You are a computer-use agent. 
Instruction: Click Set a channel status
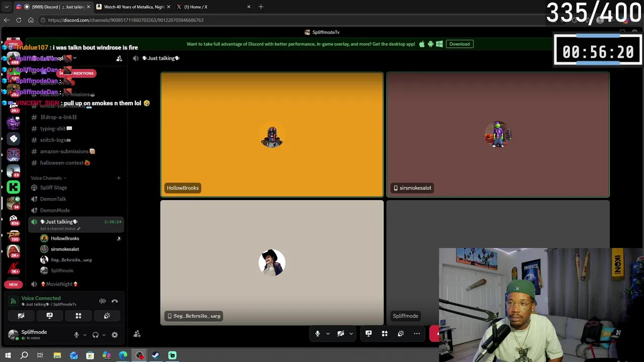coord(60,229)
